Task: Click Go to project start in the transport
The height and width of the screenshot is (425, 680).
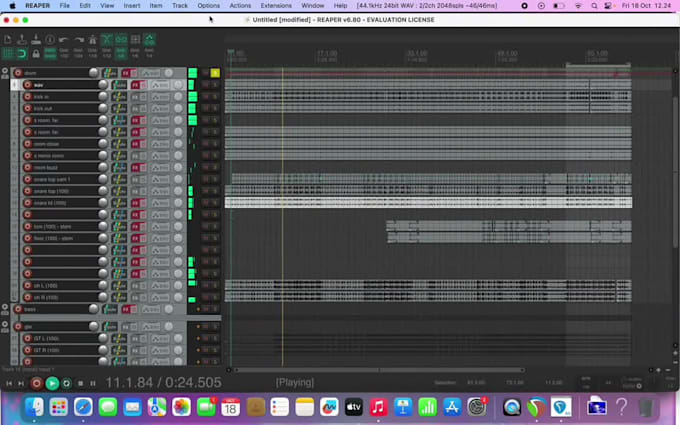Action: [x=9, y=383]
